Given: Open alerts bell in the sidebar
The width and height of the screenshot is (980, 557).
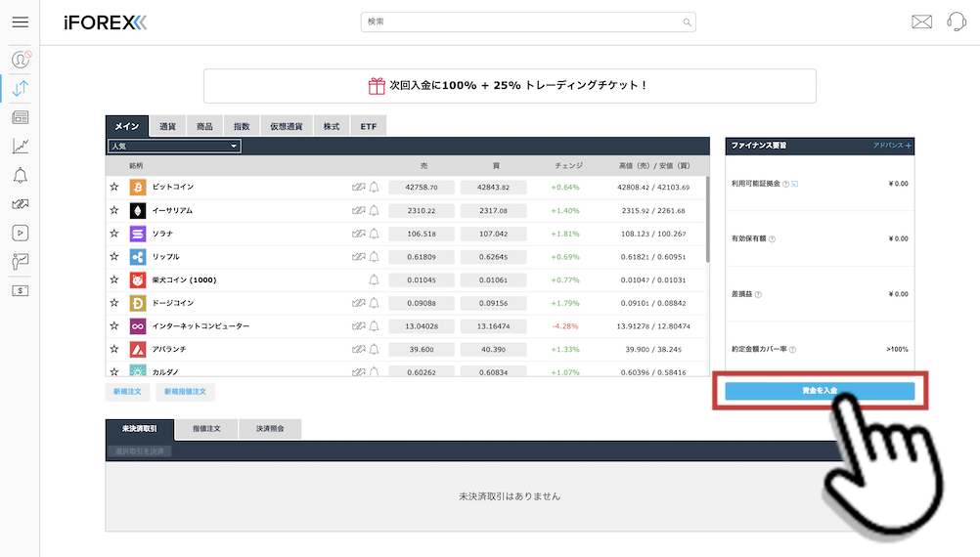Looking at the screenshot, I should pyautogui.click(x=20, y=176).
